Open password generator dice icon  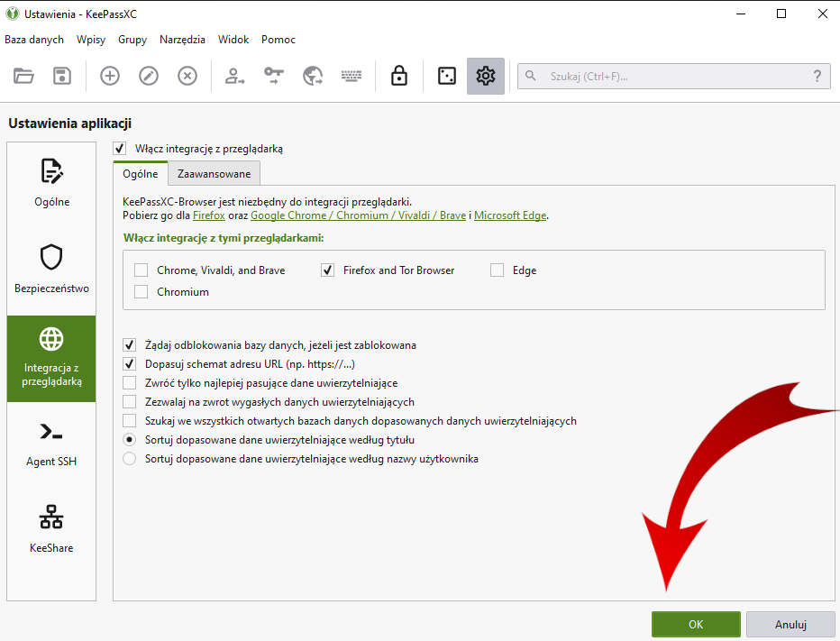(x=447, y=76)
